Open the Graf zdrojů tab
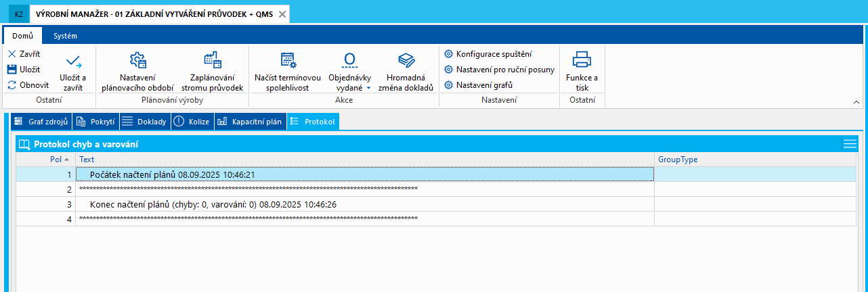The height and width of the screenshot is (292, 868). 41,122
